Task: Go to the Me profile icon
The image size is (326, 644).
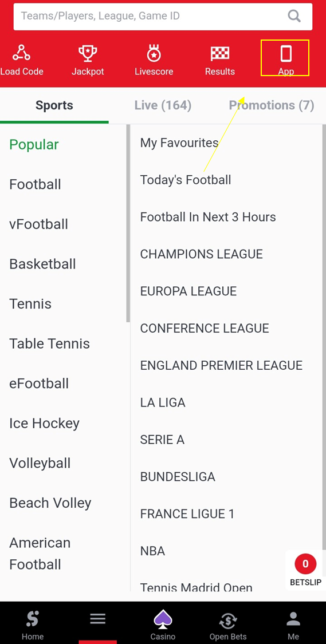Action: click(293, 619)
